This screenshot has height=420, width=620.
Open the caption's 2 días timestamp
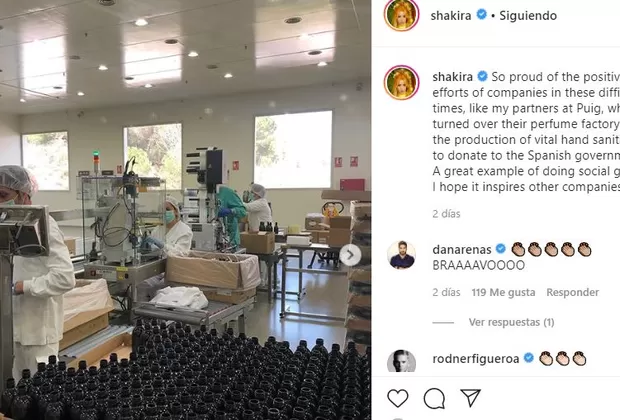(446, 214)
